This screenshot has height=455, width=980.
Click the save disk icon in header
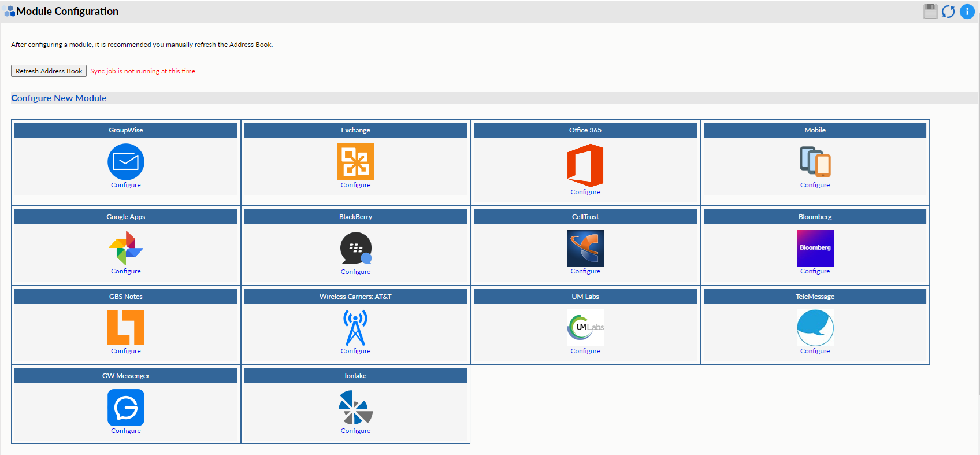(x=930, y=12)
